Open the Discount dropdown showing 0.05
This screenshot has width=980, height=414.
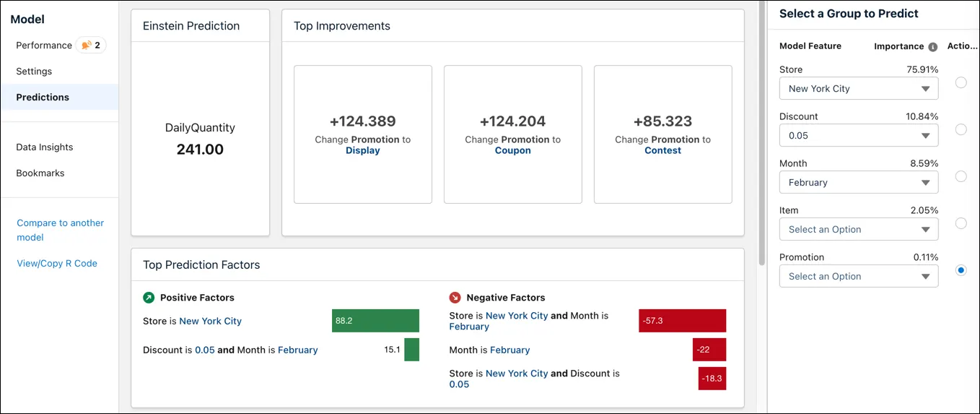859,136
